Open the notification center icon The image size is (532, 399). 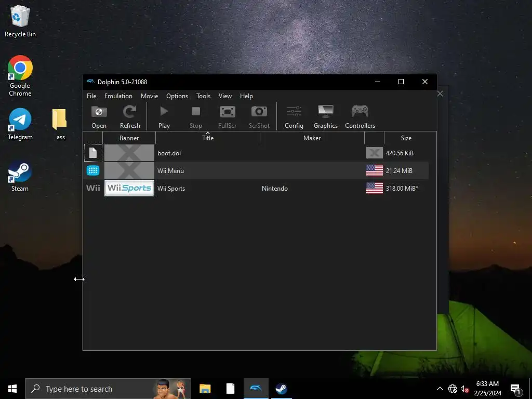(515, 389)
